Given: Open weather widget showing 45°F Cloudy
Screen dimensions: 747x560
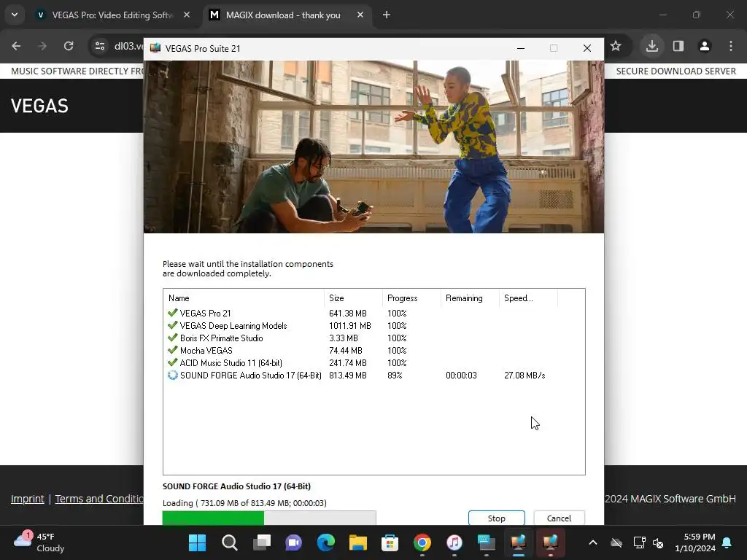Looking at the screenshot, I should 39,542.
